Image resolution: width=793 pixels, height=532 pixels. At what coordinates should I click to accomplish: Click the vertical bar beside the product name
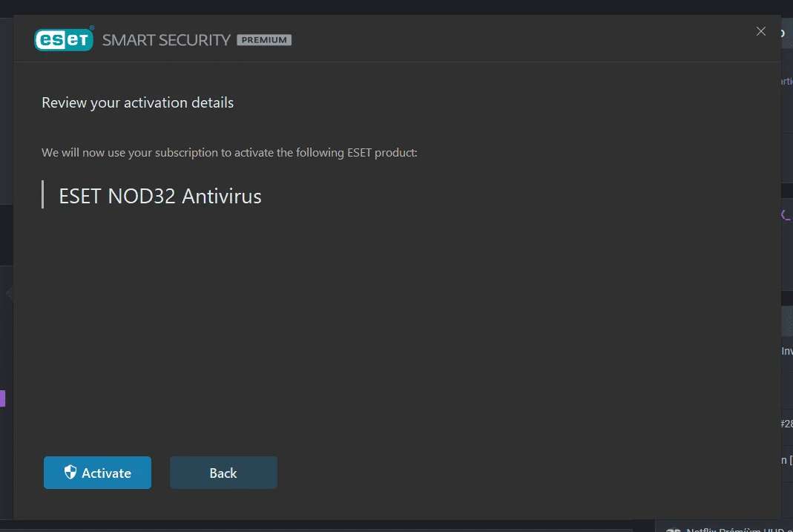coord(42,194)
